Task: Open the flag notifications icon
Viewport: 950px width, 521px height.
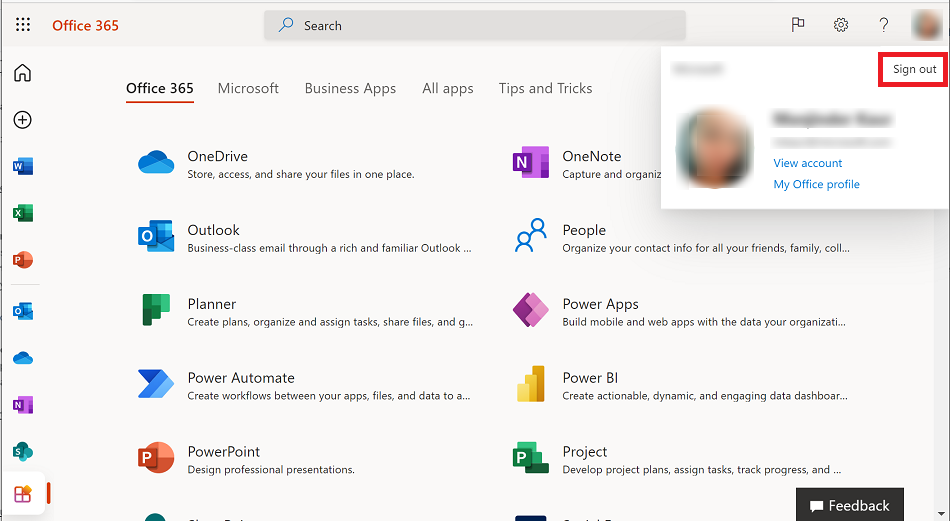Action: 798,25
